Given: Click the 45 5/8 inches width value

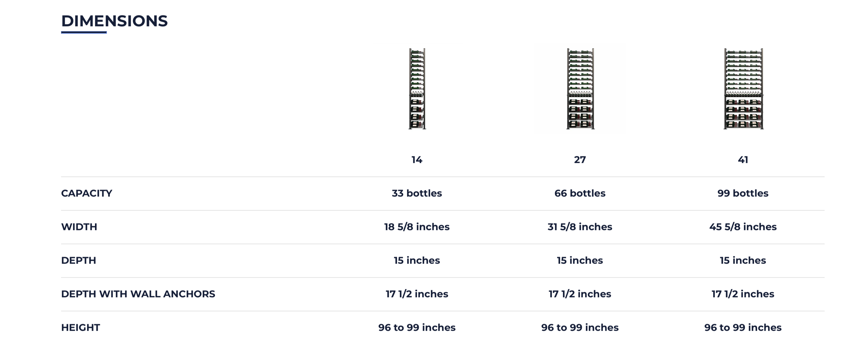Looking at the screenshot, I should point(743,227).
